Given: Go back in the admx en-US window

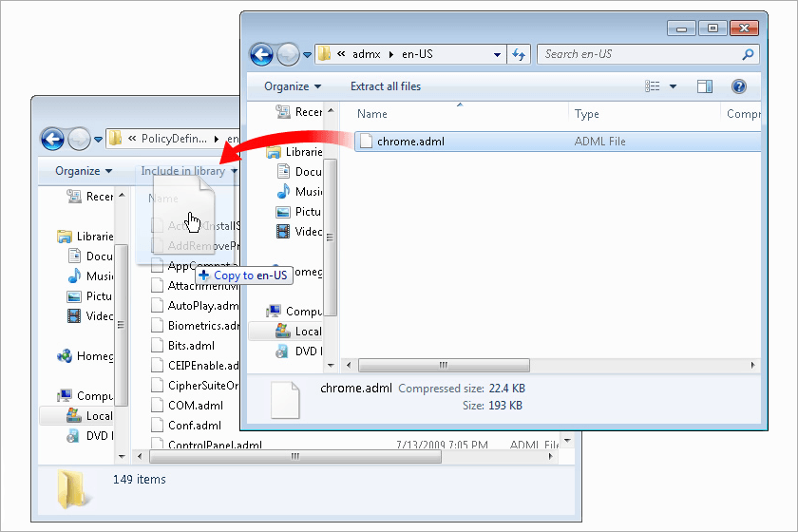Looking at the screenshot, I should coord(261,54).
